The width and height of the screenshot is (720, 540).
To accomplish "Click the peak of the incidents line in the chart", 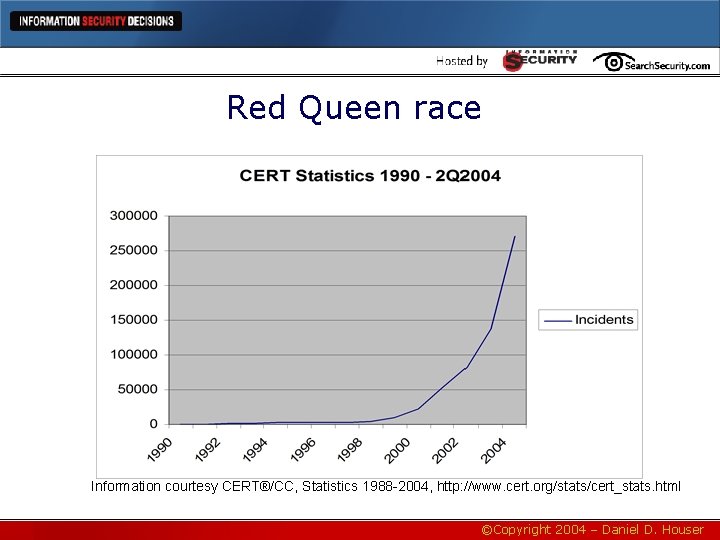I will point(515,237).
